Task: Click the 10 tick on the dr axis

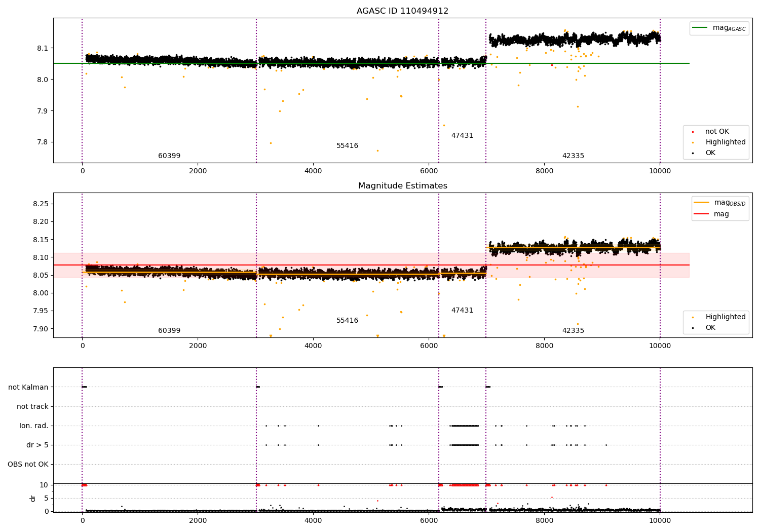Action: 44,485
